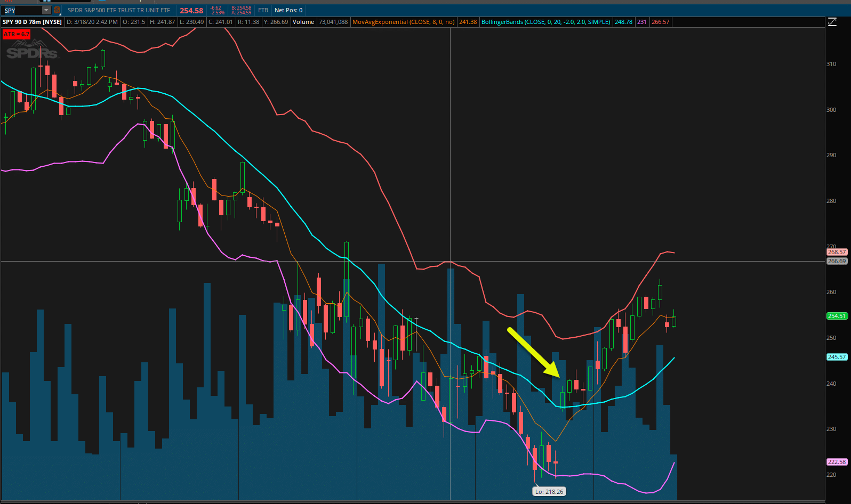Click the 290 price axis label
Screen dimensions: 851x504
[x=831, y=155]
